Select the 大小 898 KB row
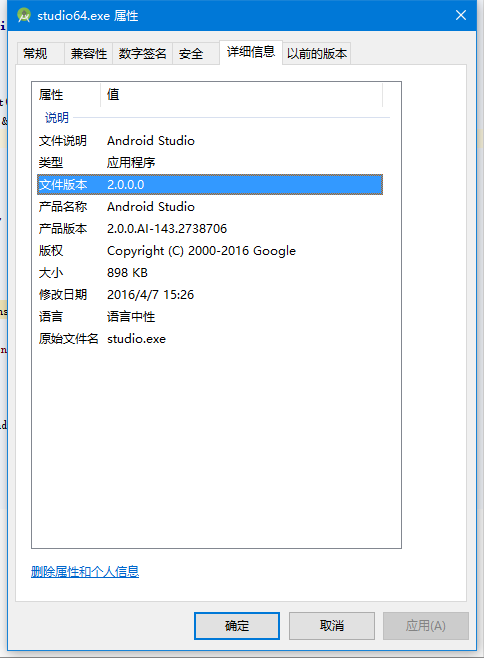 point(210,273)
